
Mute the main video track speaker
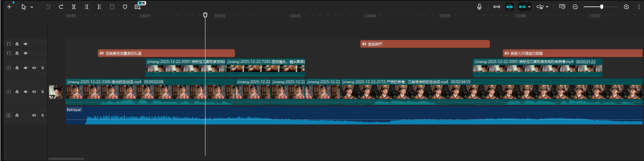point(34,92)
